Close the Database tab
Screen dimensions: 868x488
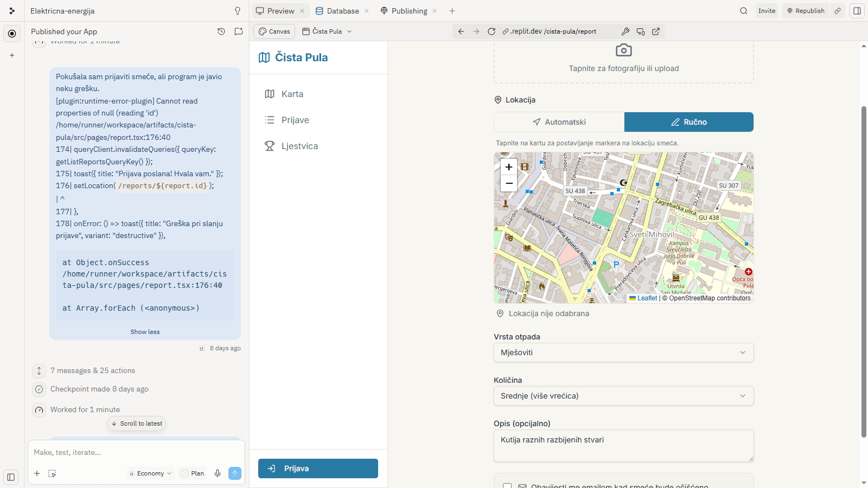[x=367, y=11]
